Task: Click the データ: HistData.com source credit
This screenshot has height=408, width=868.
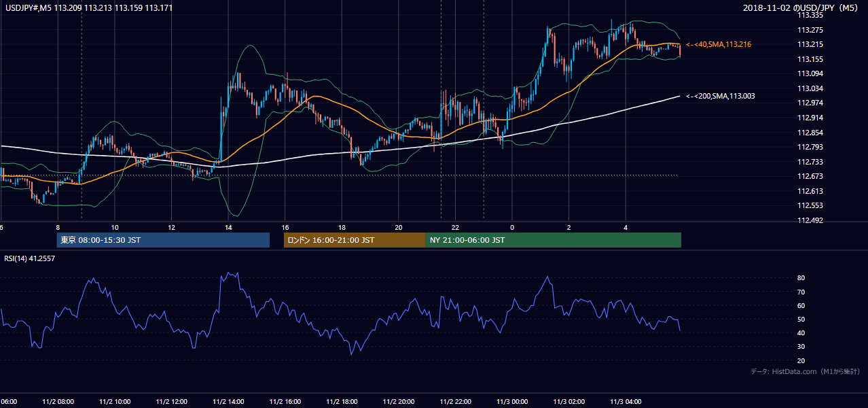Action: click(x=806, y=371)
